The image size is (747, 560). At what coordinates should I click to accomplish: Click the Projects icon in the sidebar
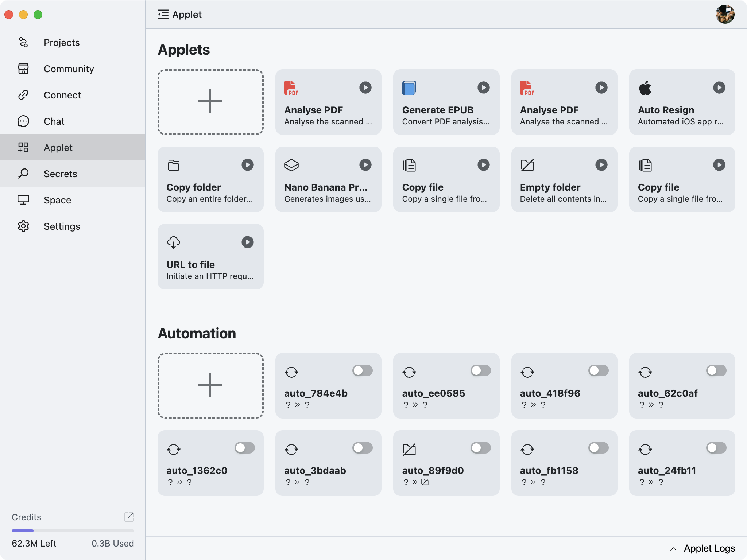click(x=23, y=42)
